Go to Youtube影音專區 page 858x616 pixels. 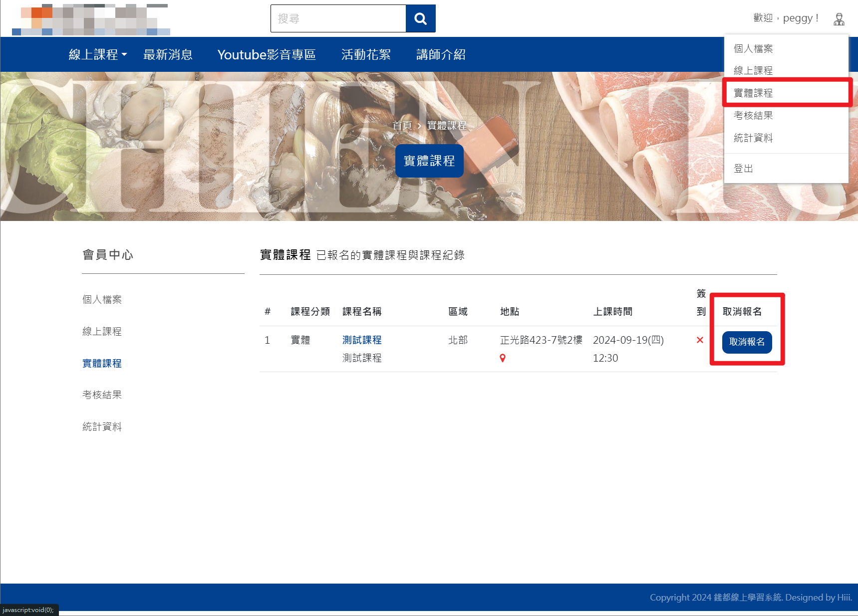(267, 54)
